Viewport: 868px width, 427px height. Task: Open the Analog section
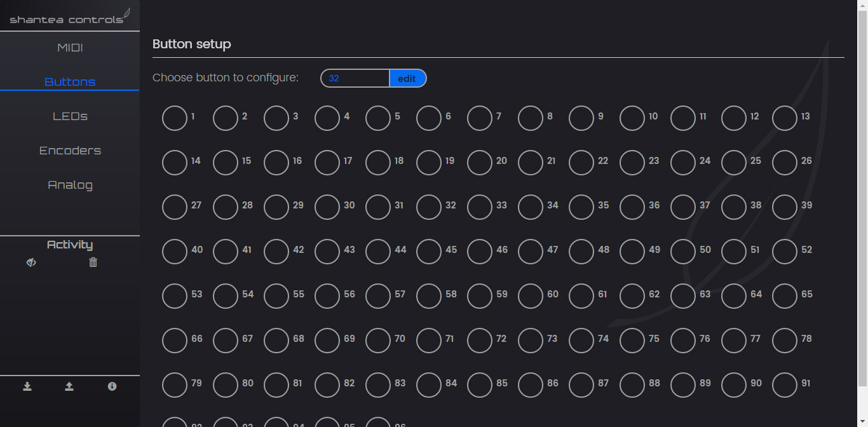[70, 185]
